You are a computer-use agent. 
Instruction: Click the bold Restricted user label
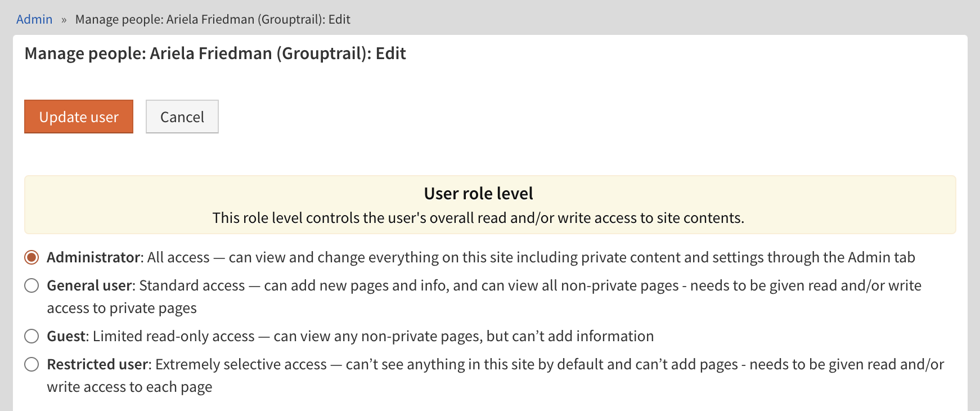98,364
